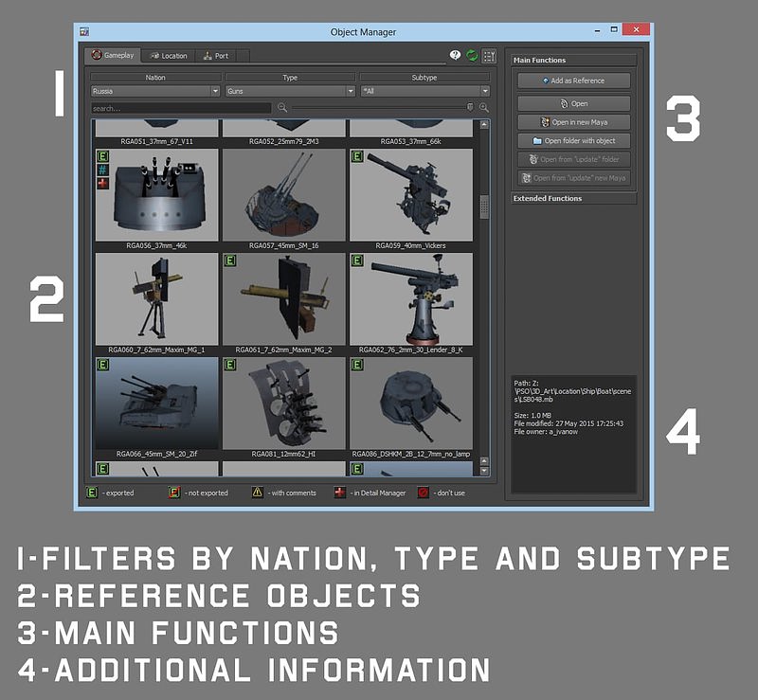Screen dimensions: 758x700
Task: Click Open from "update" new Maya button
Action: pos(574,178)
